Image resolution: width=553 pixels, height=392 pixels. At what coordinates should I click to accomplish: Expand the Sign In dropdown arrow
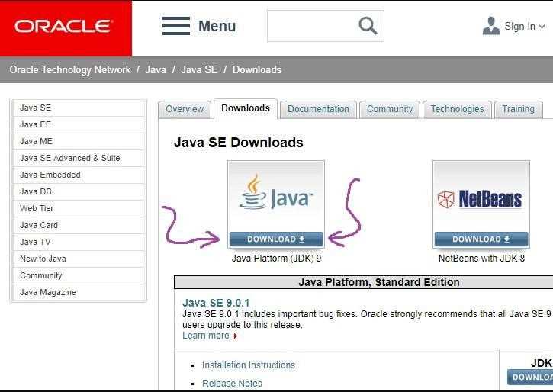pos(542,27)
